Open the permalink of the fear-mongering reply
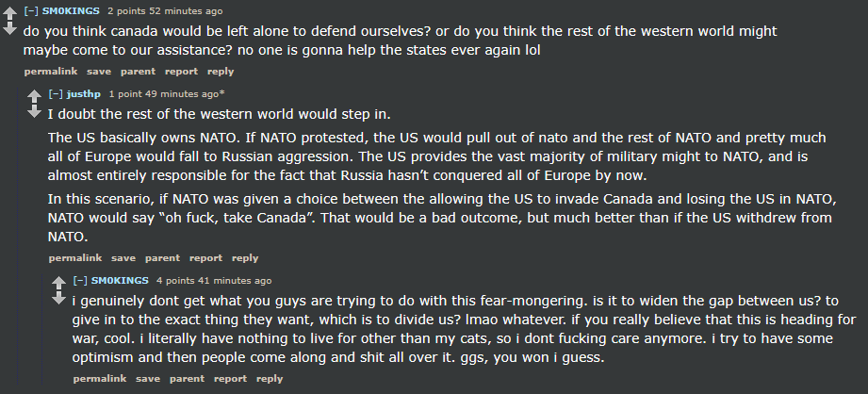The height and width of the screenshot is (394, 868). (x=100, y=379)
